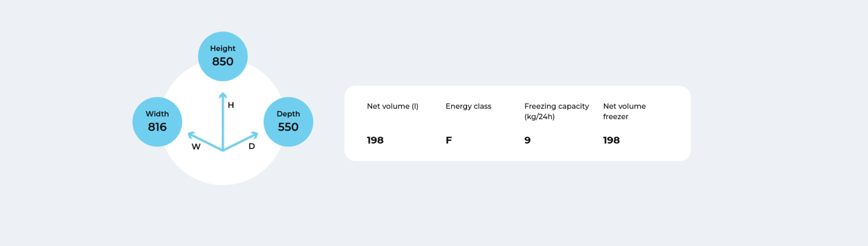The image size is (868, 246).
Task: Click the upward H arrow
Action: [222, 121]
